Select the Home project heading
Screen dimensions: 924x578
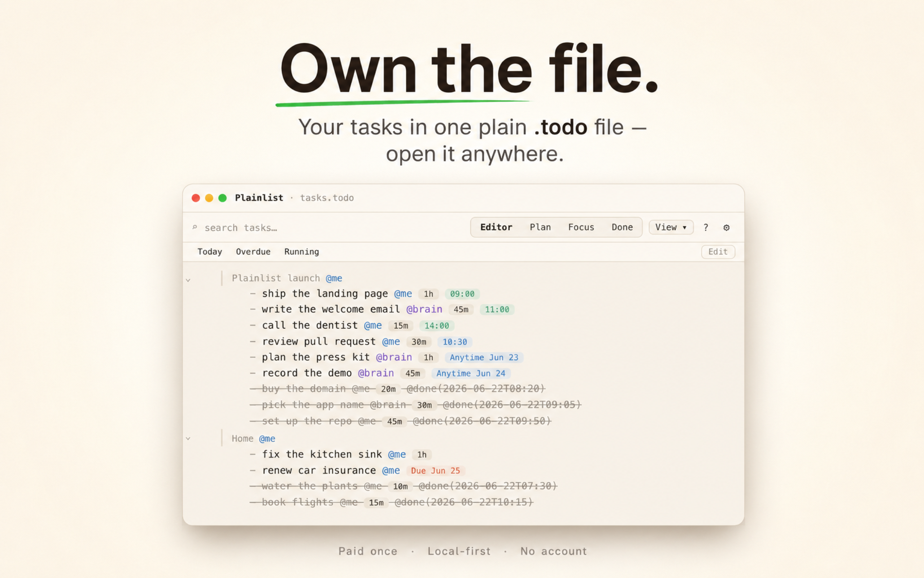point(243,439)
